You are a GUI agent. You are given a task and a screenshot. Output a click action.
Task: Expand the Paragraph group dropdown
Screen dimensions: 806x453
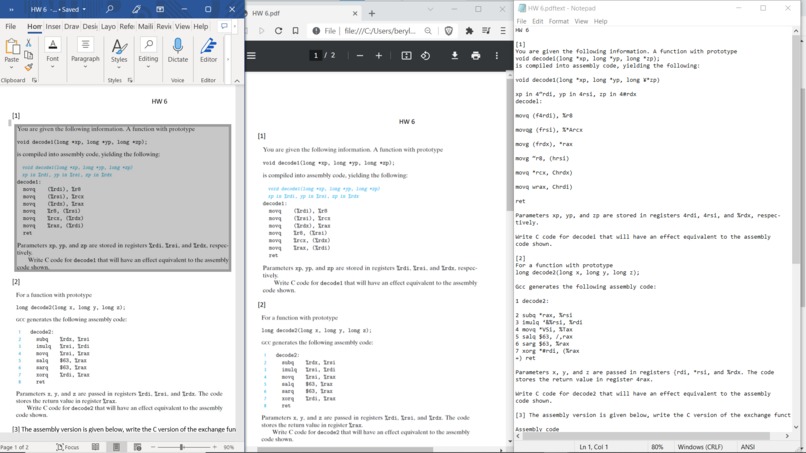click(x=85, y=67)
